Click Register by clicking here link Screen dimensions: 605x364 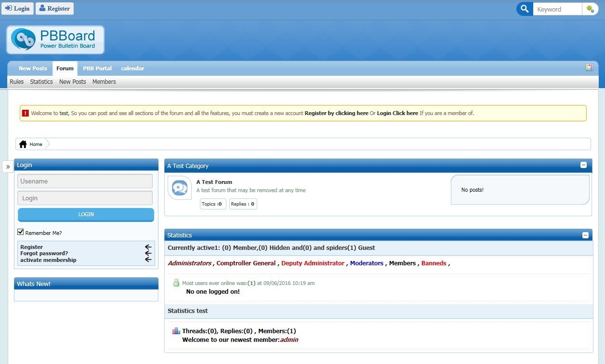pos(337,113)
